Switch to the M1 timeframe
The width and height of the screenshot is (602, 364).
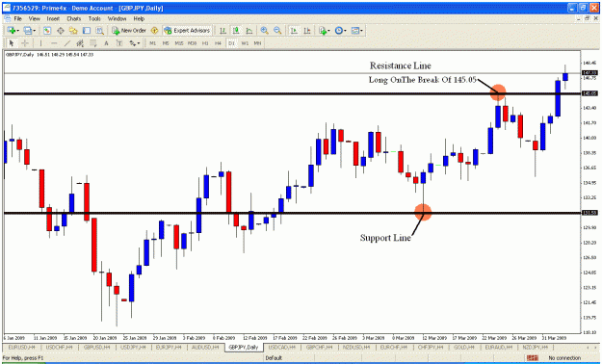[x=153, y=43]
